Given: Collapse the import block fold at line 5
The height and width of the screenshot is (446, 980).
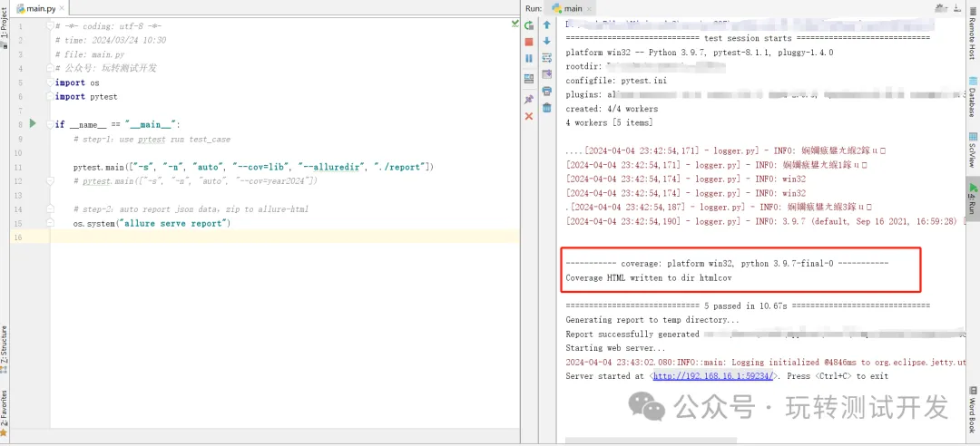Looking at the screenshot, I should (x=50, y=82).
